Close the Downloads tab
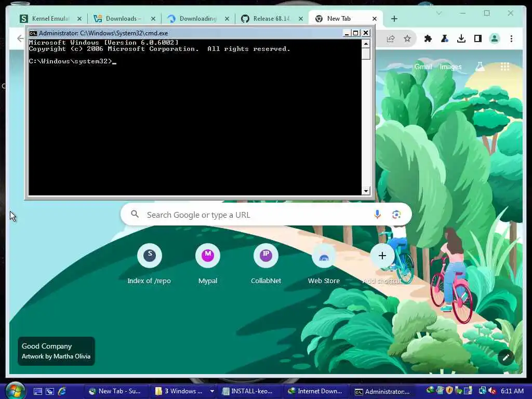This screenshot has width=532, height=399. point(153,19)
